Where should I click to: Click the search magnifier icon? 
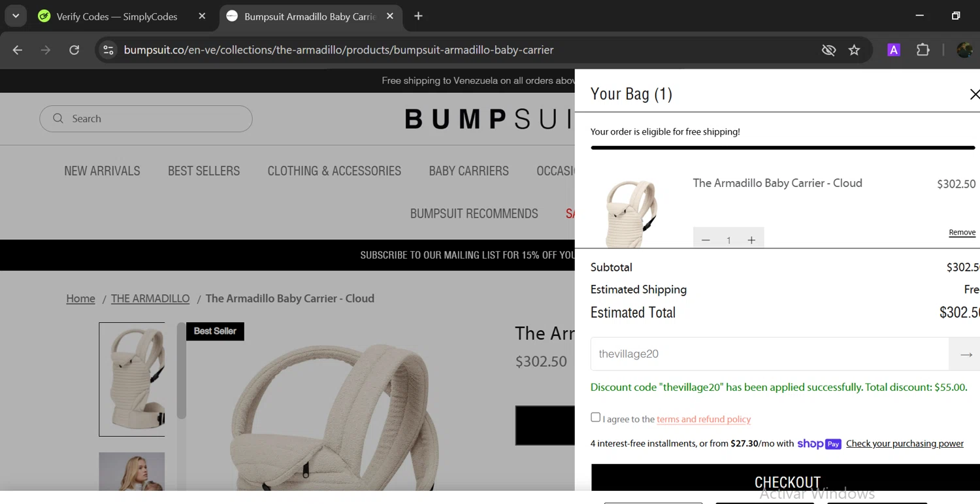point(58,118)
